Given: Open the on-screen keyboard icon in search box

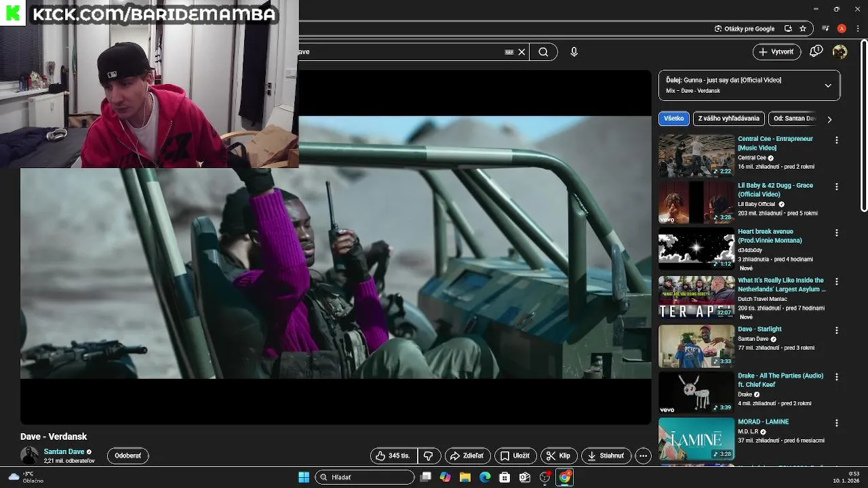Looking at the screenshot, I should pyautogui.click(x=509, y=52).
